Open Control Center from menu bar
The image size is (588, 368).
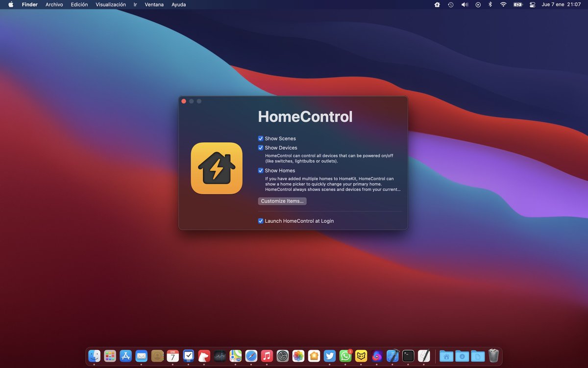[x=533, y=4]
